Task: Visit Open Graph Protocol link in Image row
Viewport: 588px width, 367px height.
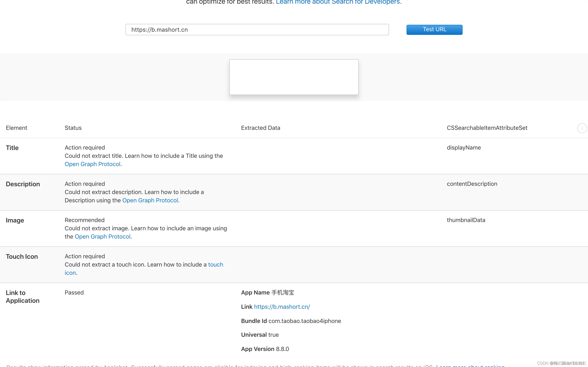Action: [x=102, y=236]
